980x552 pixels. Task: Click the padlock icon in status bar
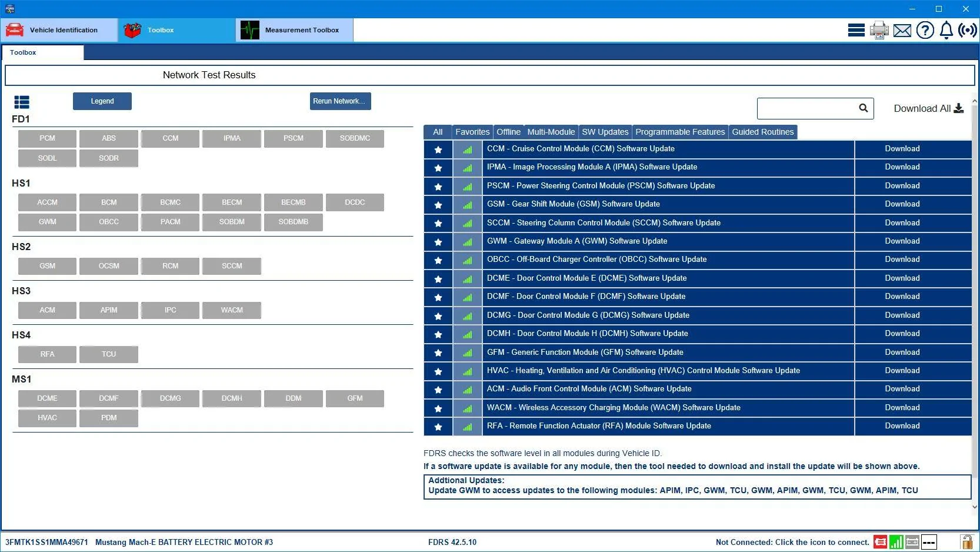966,541
